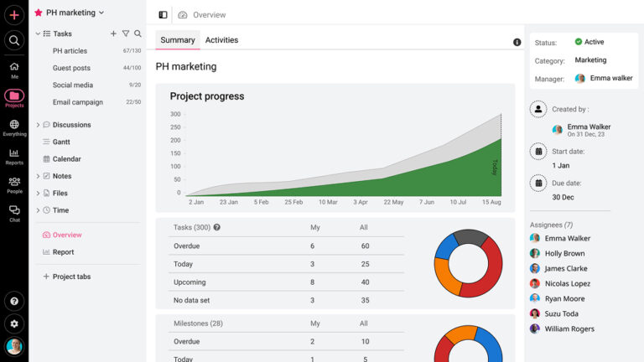Click the red plus quick-add button
644x362 pixels.
[14, 14]
